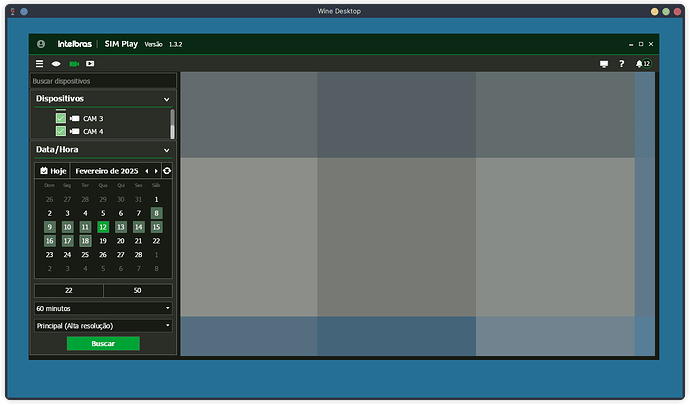Go to next month in calendar
This screenshot has width=690, height=405.
(156, 171)
